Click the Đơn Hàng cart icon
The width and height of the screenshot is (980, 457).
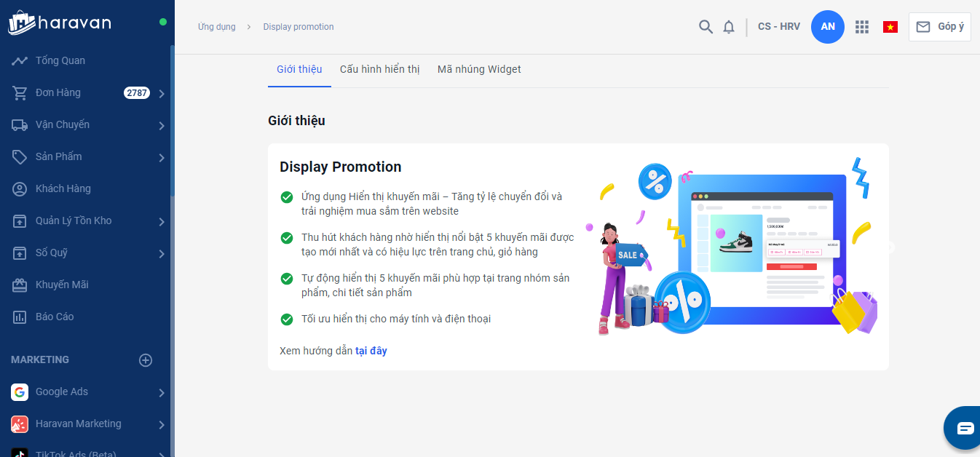(20, 92)
